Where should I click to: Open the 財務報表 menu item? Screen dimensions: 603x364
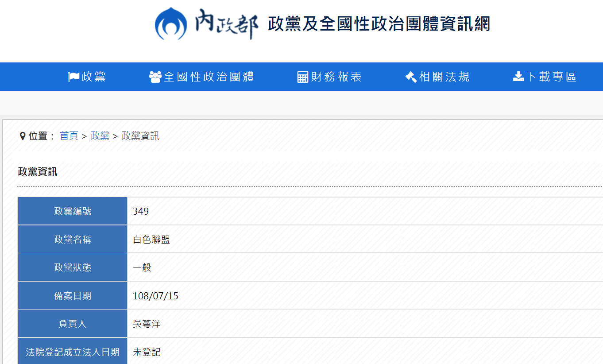(x=330, y=77)
